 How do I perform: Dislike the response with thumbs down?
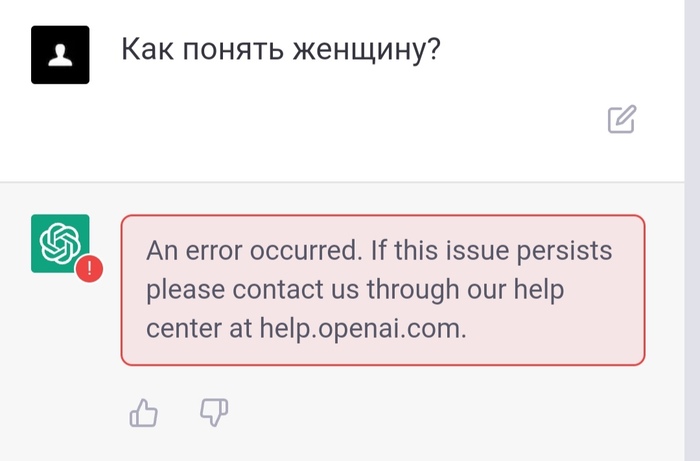(x=214, y=412)
